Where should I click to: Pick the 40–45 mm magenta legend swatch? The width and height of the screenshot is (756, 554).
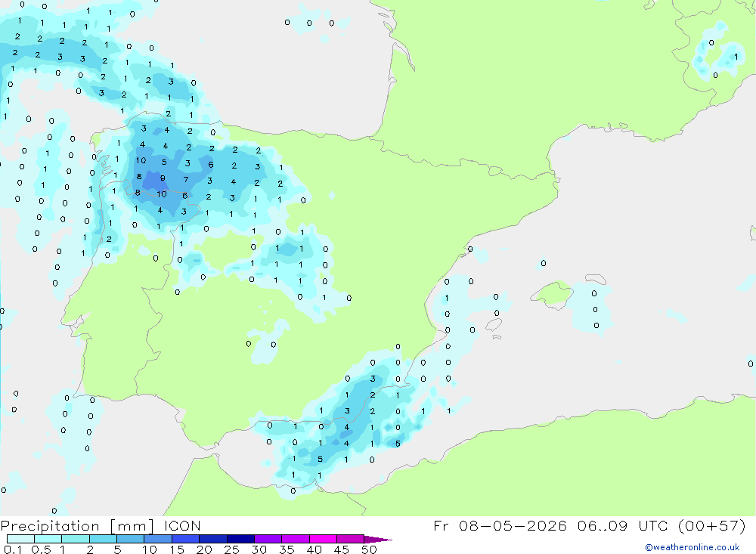[x=323, y=539]
